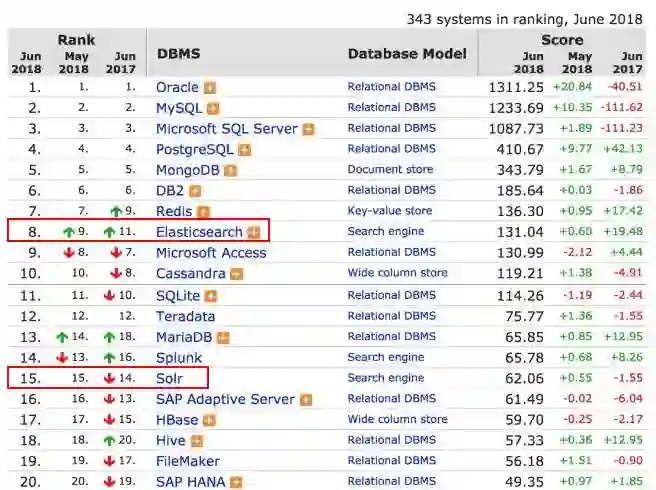Select the Solr score 62.06
The width and height of the screenshot is (656, 490).
pos(524,378)
